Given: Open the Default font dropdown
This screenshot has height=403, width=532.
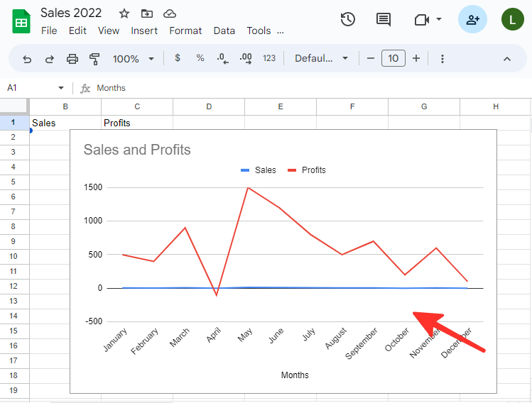Looking at the screenshot, I should pos(321,59).
